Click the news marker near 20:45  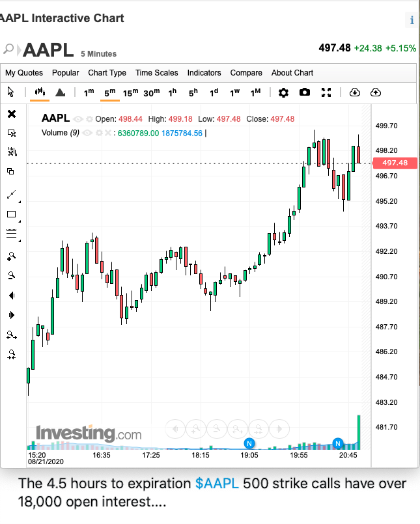[x=338, y=443]
